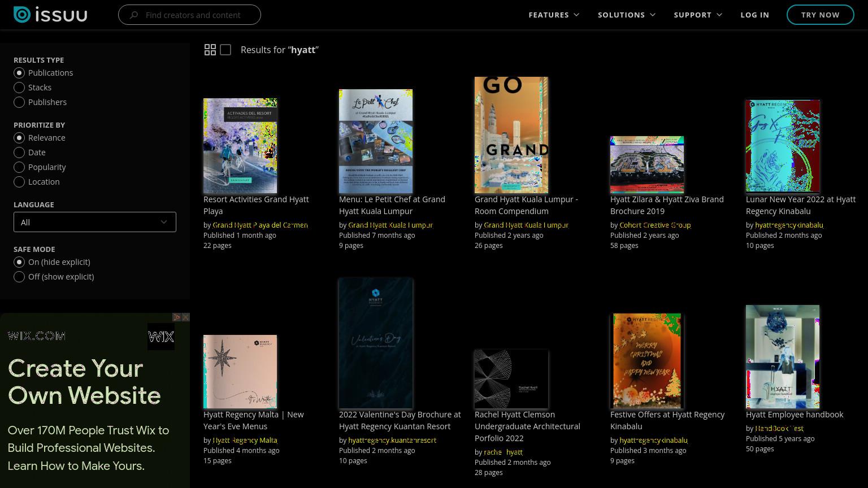Click WIX.COM text in the ad

click(37, 336)
